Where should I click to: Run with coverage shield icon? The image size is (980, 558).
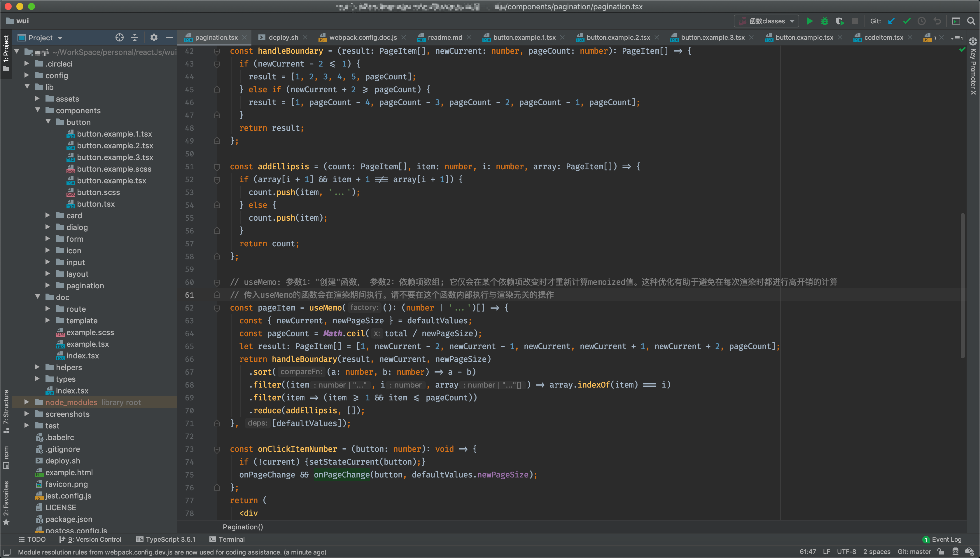pos(839,21)
